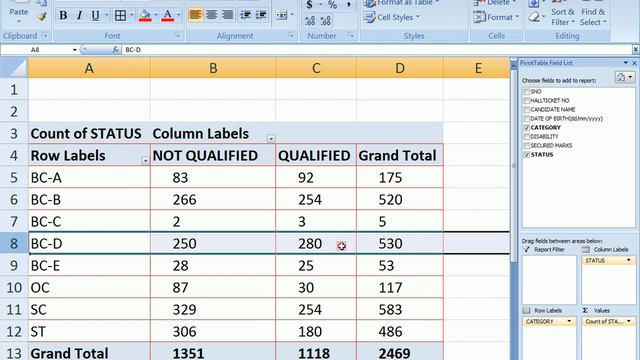Click Comma Style icon
Viewport: 640px width, 360px height.
349,5
